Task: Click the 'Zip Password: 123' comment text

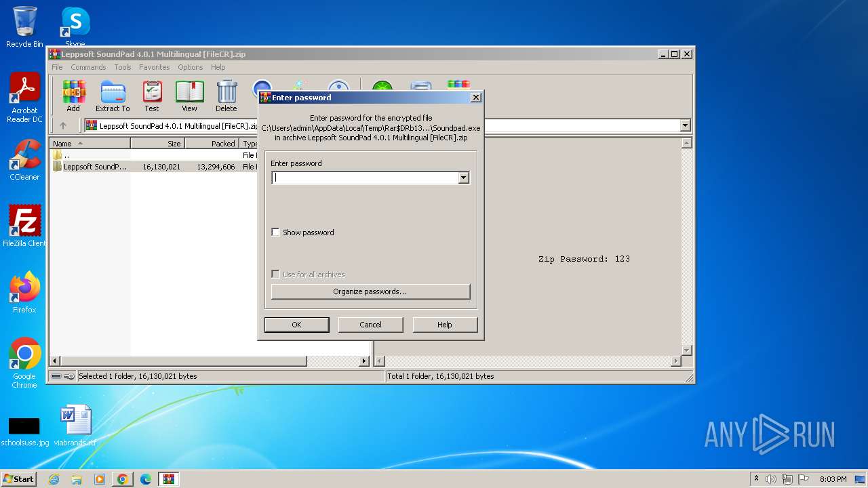Action: click(584, 259)
